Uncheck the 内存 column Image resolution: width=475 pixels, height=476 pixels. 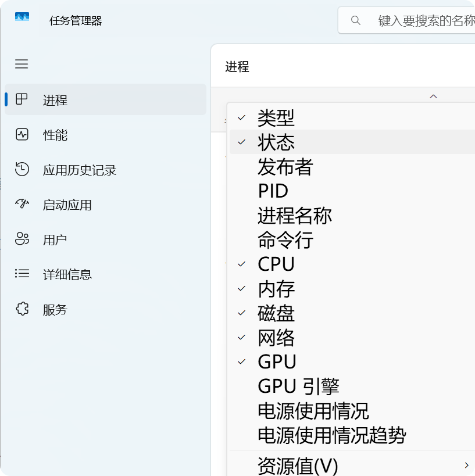coord(352,288)
